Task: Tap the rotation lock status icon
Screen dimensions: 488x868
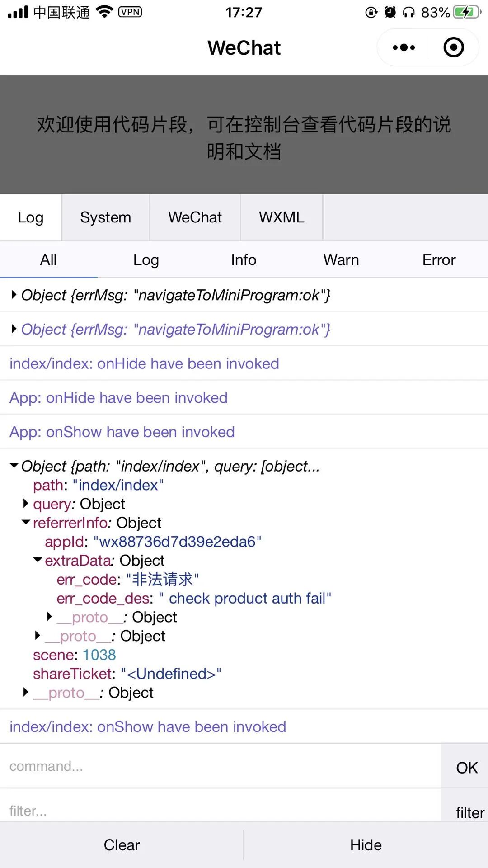Action: click(x=371, y=12)
